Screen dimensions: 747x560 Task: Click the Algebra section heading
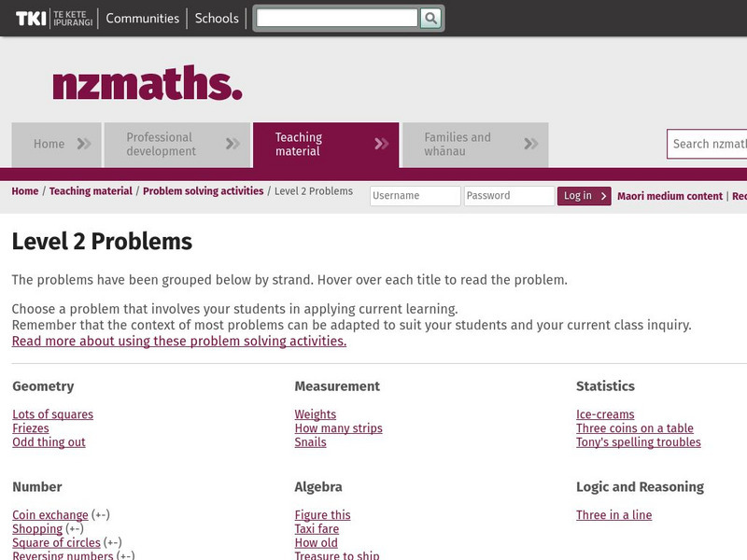coord(318,486)
